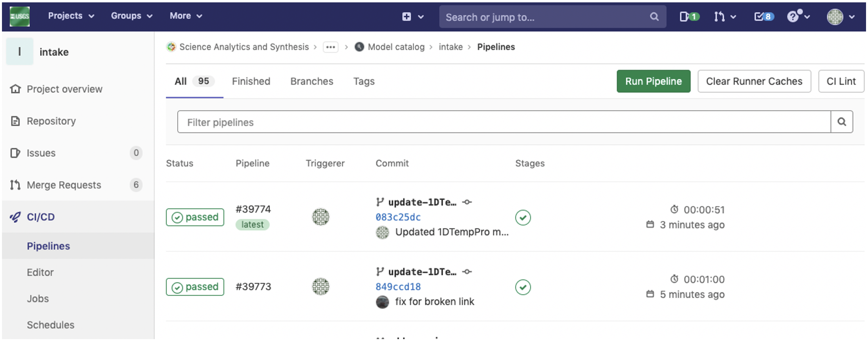Click passed stage icon for pipeline #39774
This screenshot has height=356, width=868.
522,217
